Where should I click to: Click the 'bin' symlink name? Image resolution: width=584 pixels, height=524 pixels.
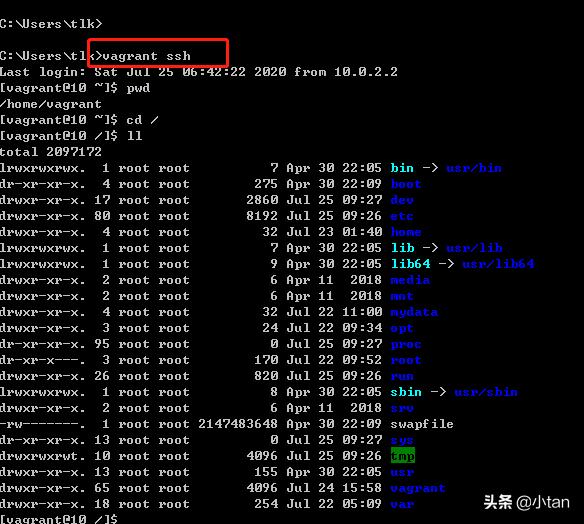click(402, 168)
